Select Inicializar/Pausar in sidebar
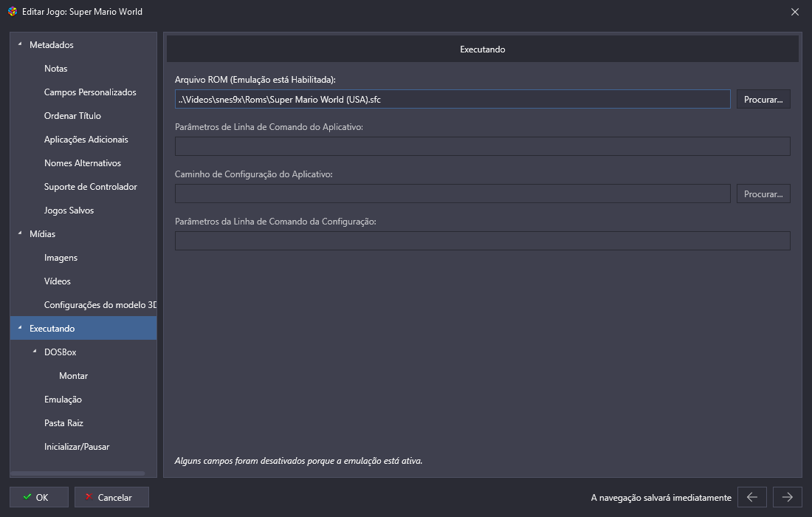 [x=77, y=447]
